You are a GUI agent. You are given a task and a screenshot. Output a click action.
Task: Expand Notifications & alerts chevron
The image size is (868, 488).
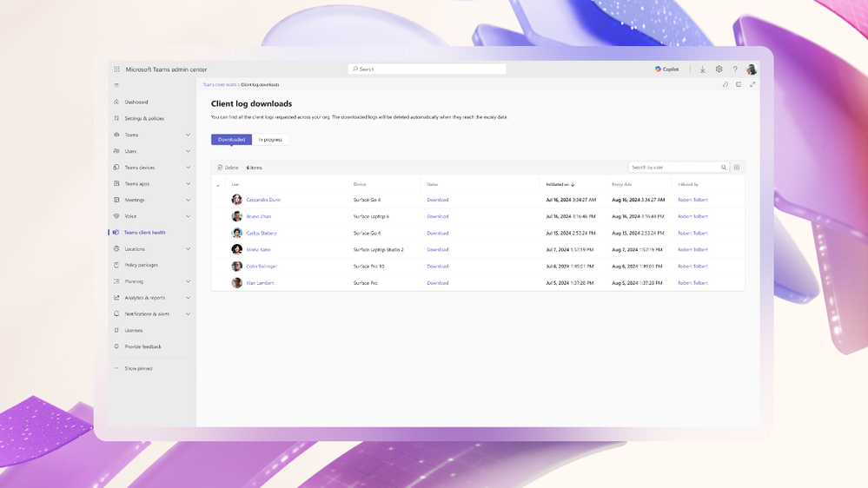[x=189, y=314]
